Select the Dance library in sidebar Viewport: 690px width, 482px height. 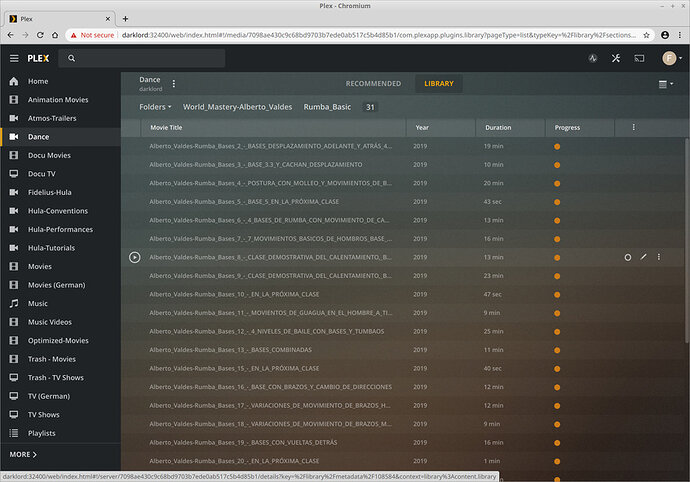(60, 136)
